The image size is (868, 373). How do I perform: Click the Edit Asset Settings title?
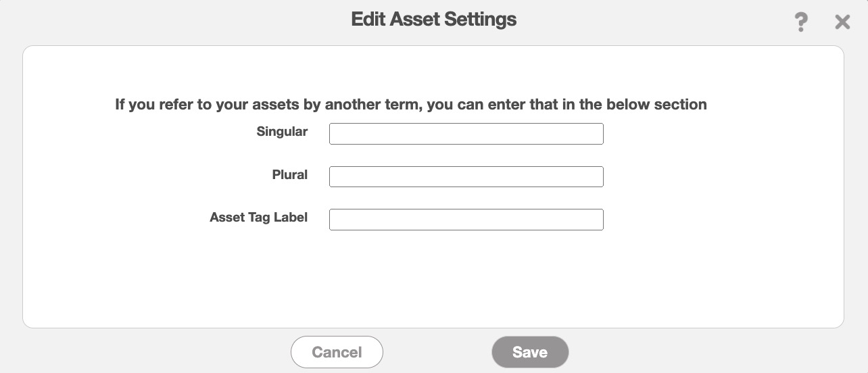(433, 19)
